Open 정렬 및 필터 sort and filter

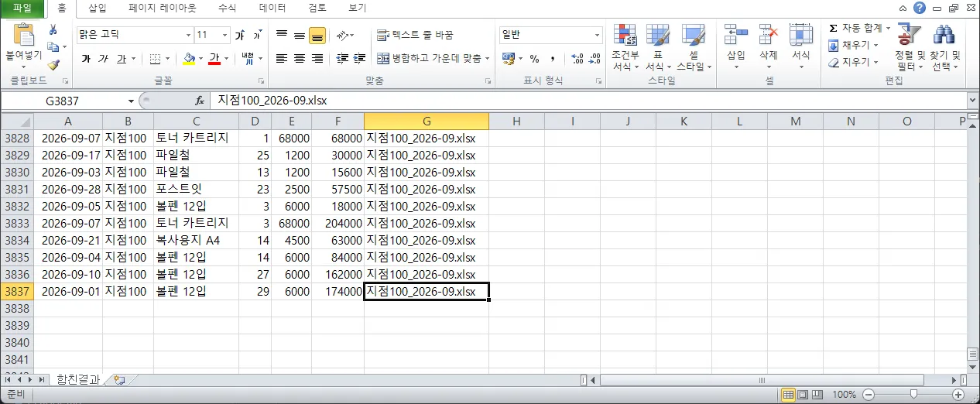(910, 48)
